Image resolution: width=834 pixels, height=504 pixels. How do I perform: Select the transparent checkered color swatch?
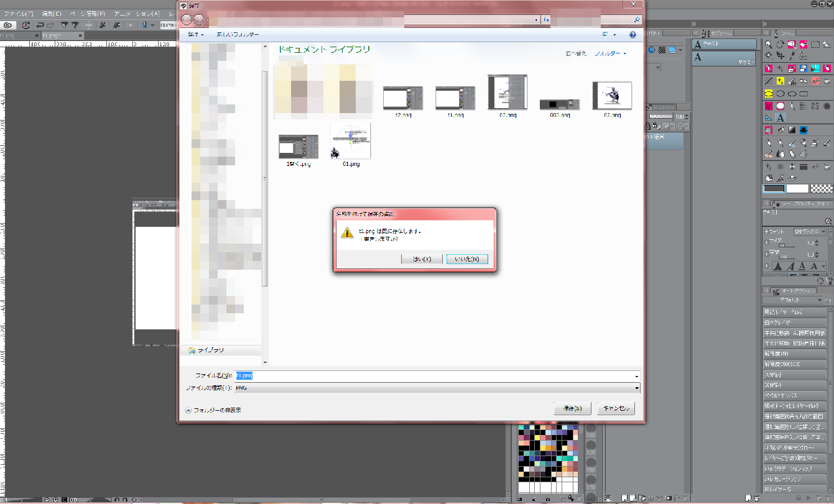[x=822, y=189]
